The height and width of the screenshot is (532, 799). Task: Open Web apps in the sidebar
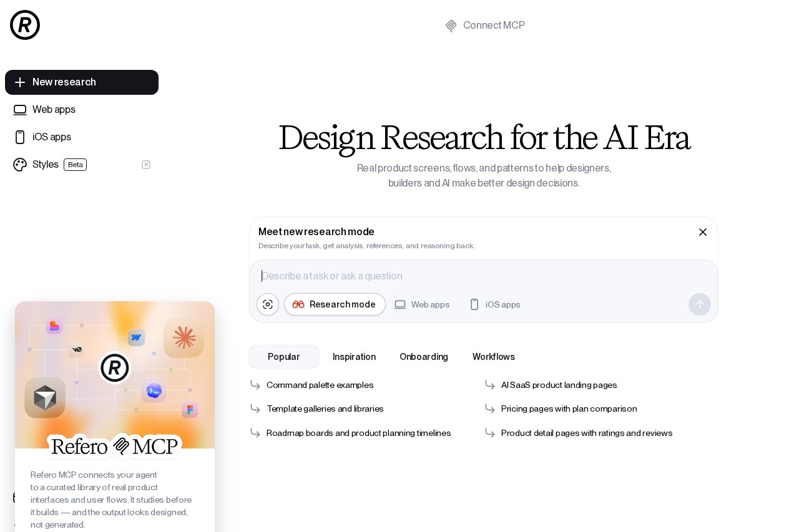[82, 110]
